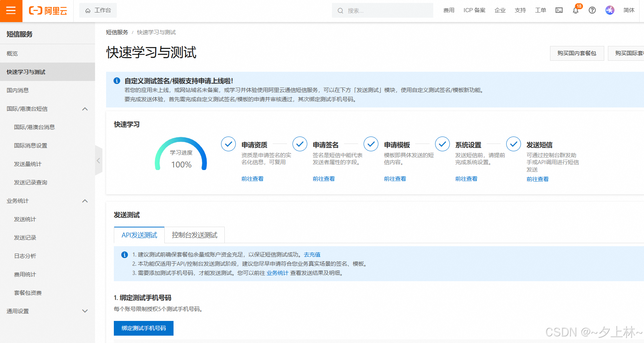This screenshot has height=343, width=644.
Task: Click 前往查看 under 申请签名
Action: (324, 178)
